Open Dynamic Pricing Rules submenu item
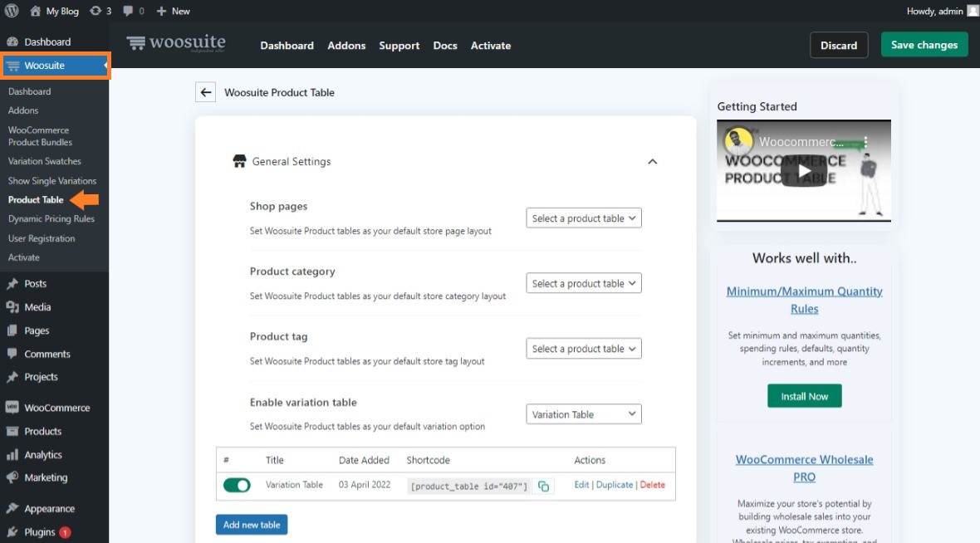Viewport: 980px width, 543px height. 51,218
